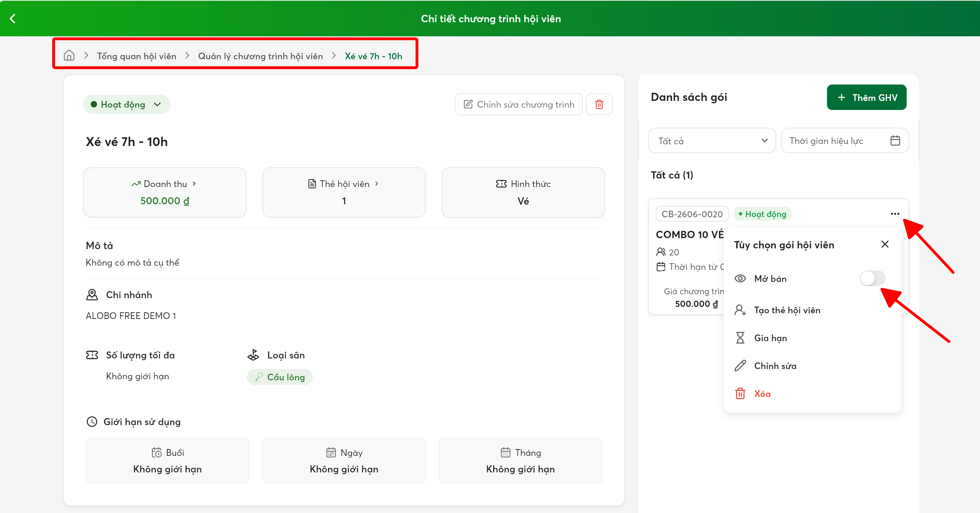Click the Tất cả (1) list heading

pyautogui.click(x=672, y=175)
